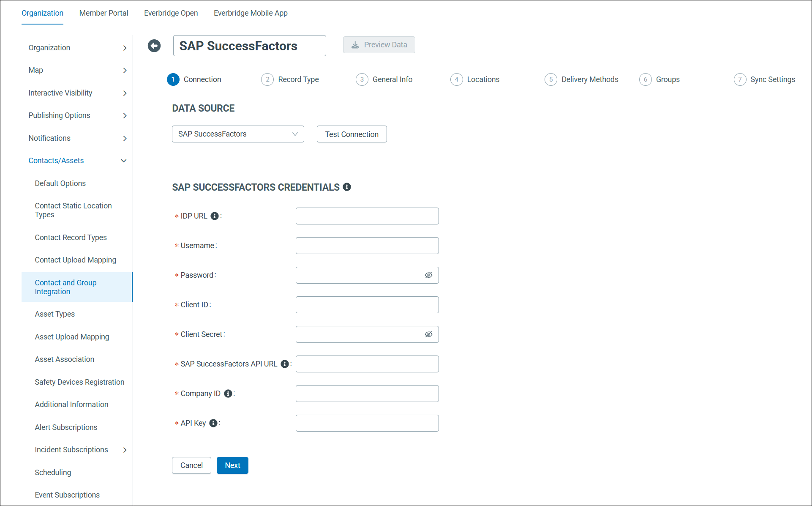Click the back arrow icon beside the title
The height and width of the screenshot is (506, 812).
pos(154,46)
